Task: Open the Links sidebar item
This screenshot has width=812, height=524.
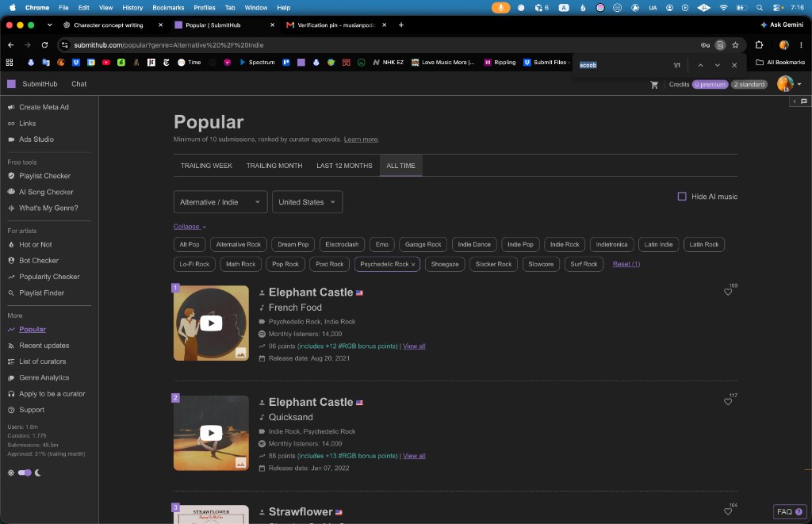Action: click(x=27, y=123)
